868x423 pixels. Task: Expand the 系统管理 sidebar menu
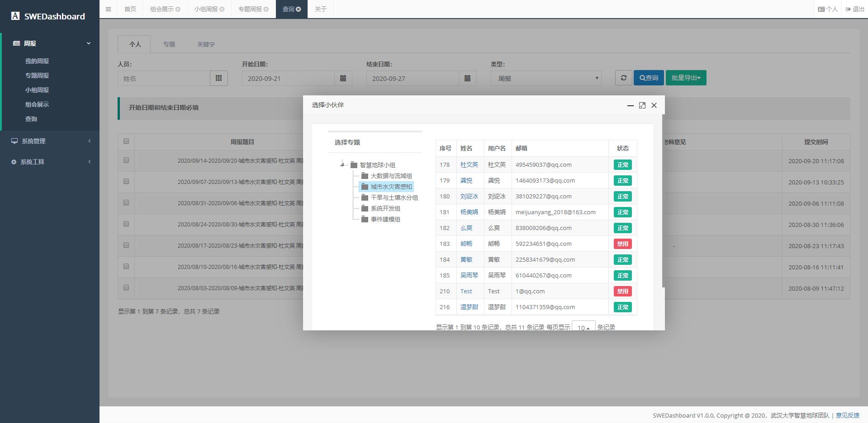click(50, 141)
